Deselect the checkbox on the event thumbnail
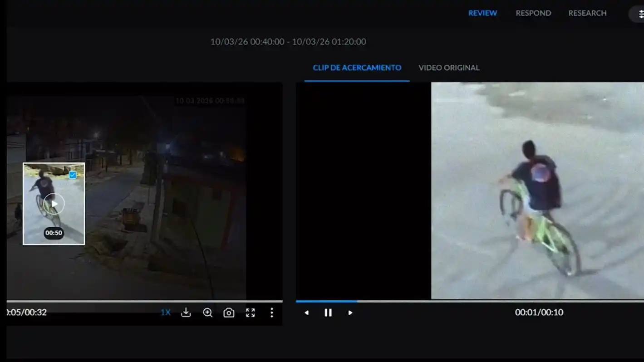The width and height of the screenshot is (644, 362). [72, 175]
